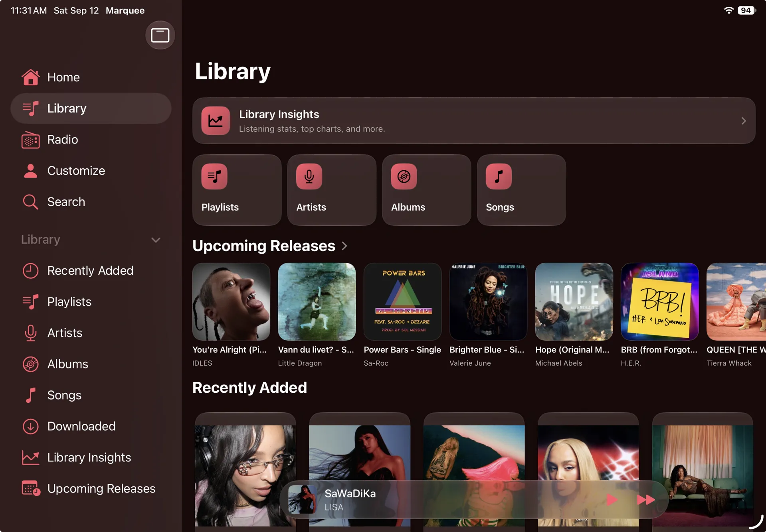This screenshot has height=532, width=766.
Task: Click the Library Insights banner chart icon
Action: coord(216,121)
